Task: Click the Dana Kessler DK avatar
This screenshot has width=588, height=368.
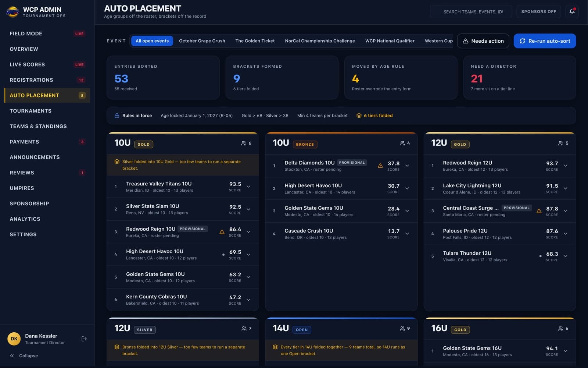Action: [14, 339]
